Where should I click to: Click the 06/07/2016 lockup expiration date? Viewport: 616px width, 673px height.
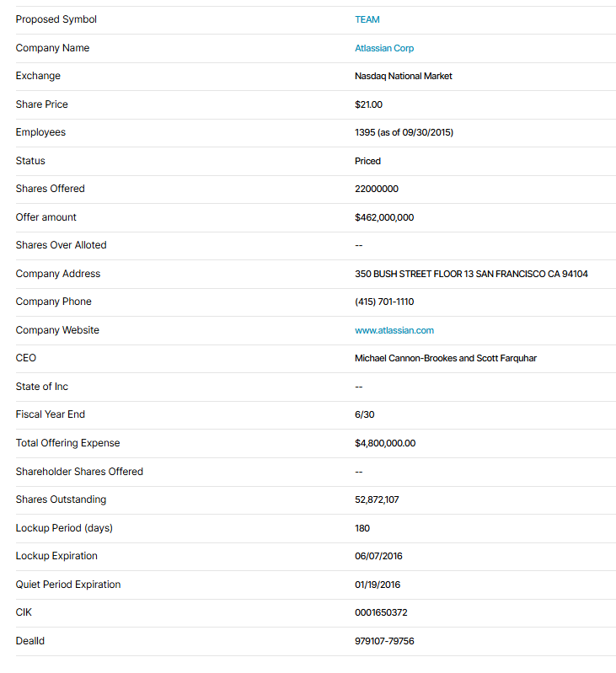[378, 556]
